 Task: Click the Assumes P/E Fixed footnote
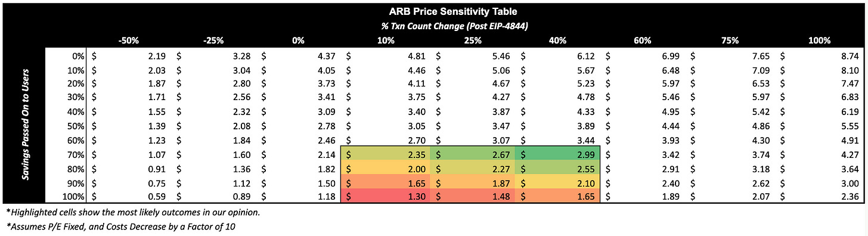[123, 228]
